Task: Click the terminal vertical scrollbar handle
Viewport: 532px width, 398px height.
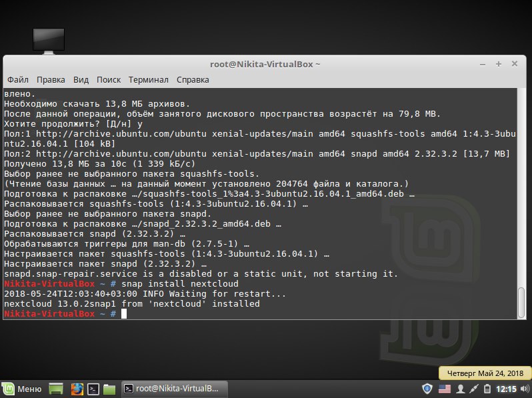Action: [x=521, y=303]
